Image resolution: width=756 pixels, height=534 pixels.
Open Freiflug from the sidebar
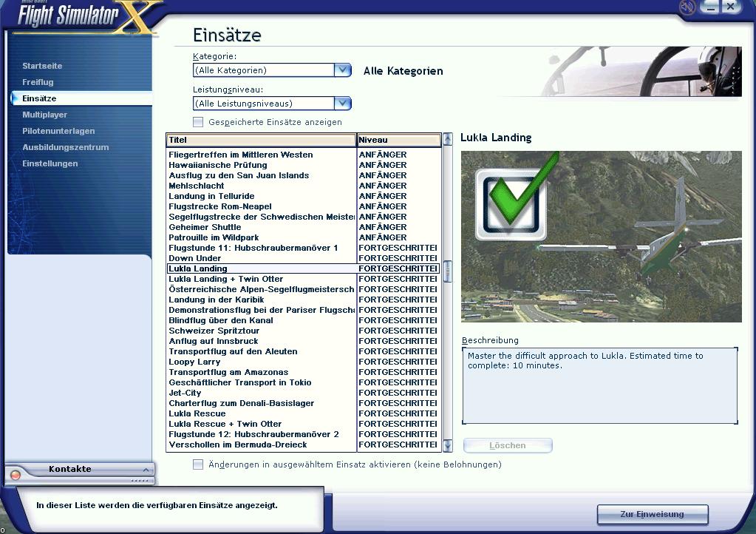click(38, 82)
